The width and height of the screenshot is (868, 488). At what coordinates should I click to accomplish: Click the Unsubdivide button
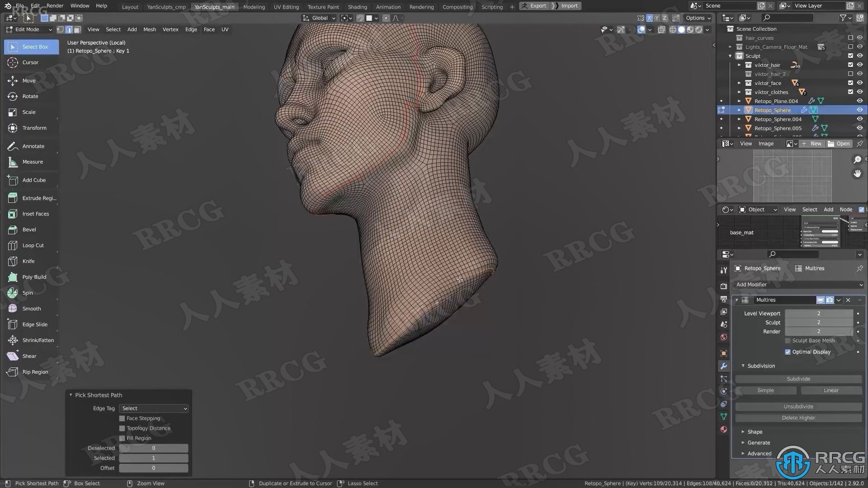798,406
